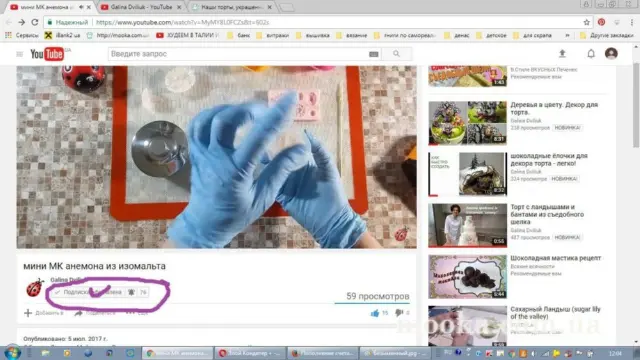Click the page vertical scrollbar thumb
This screenshot has width=640, height=360.
click(636, 105)
